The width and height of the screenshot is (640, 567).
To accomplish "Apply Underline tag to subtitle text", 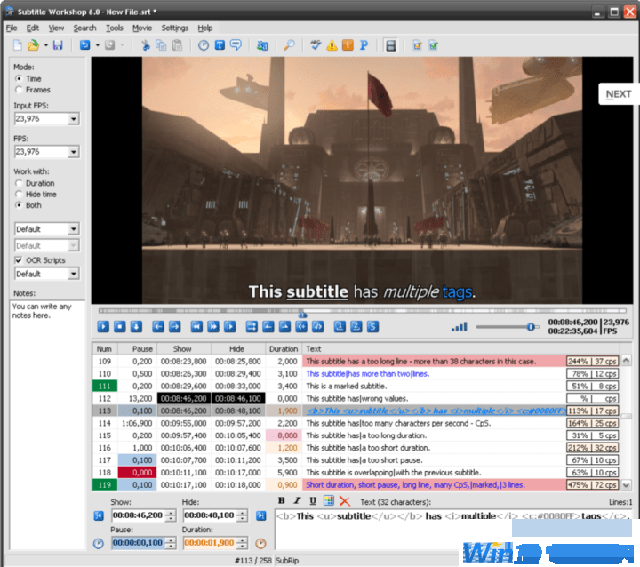I will 313,500.
